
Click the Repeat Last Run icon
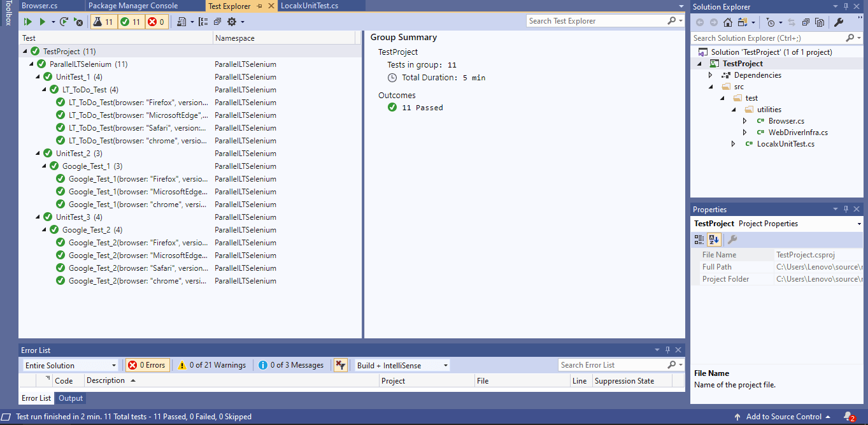coord(63,21)
